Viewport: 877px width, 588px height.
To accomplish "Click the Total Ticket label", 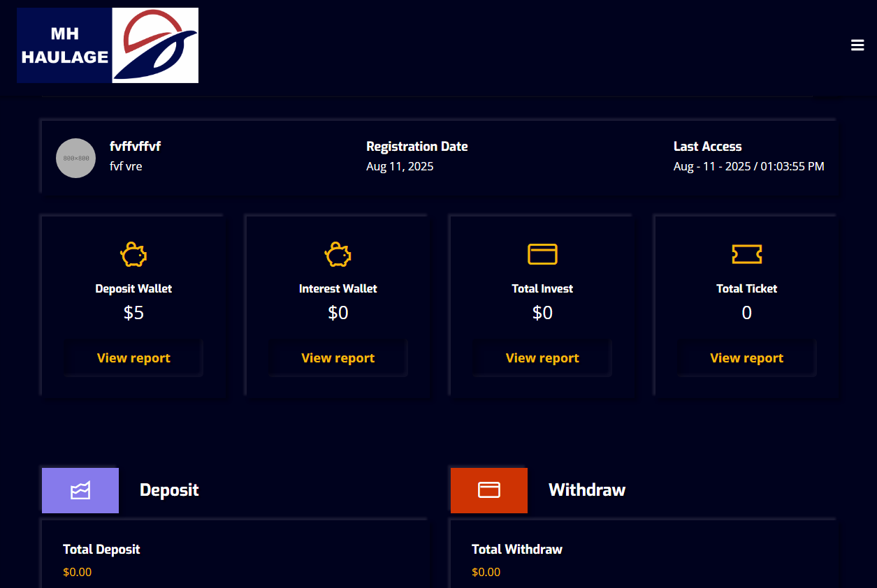I will tap(747, 288).
